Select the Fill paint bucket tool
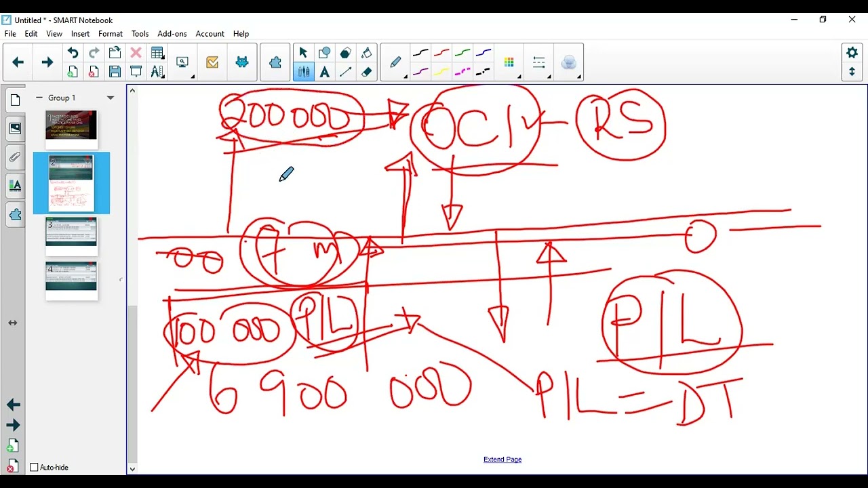Viewport: 868px width, 488px height. [x=366, y=53]
